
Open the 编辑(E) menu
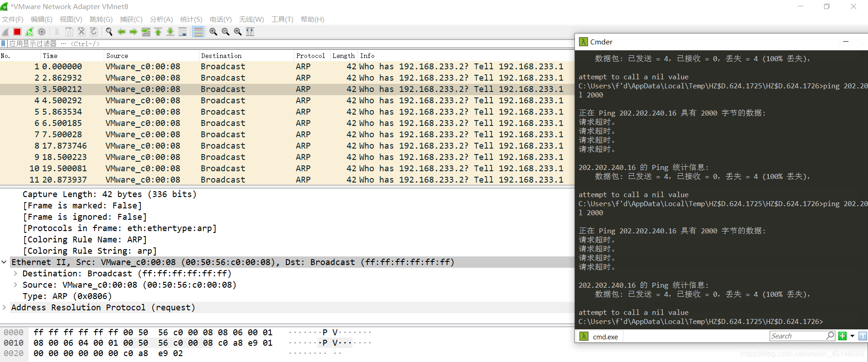(x=42, y=19)
